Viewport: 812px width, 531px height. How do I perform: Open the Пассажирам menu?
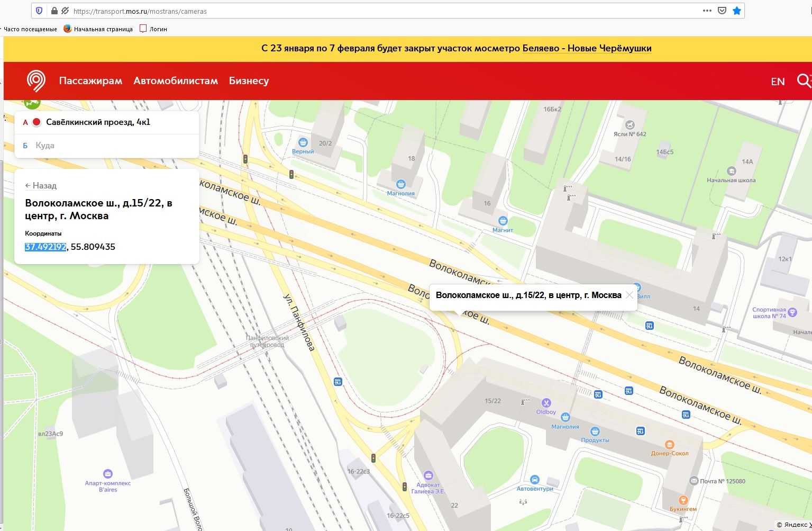tap(90, 81)
